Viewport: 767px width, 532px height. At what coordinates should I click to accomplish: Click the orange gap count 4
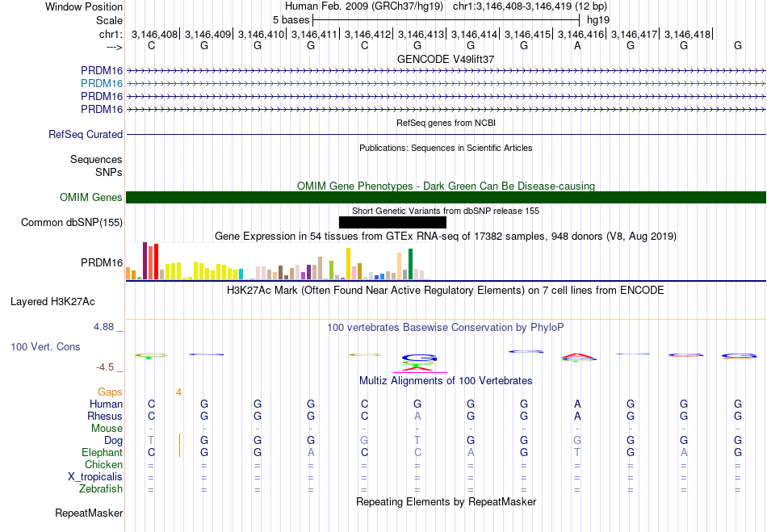click(179, 392)
